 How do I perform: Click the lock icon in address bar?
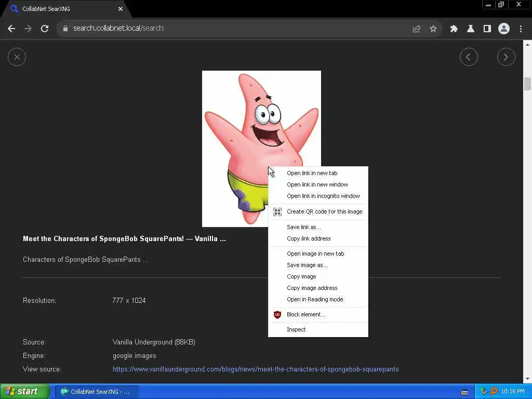(65, 29)
